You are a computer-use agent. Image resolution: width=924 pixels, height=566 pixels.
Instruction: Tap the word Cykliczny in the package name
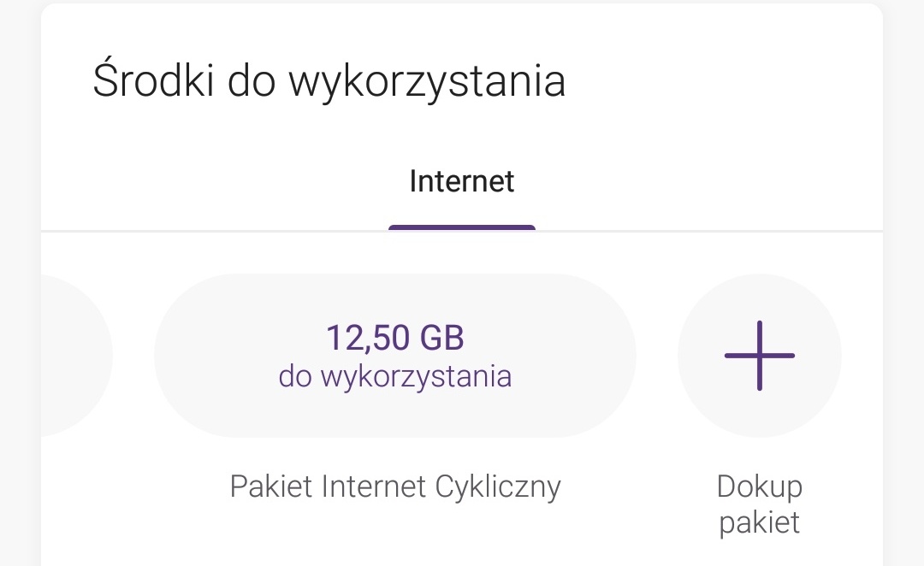498,486
